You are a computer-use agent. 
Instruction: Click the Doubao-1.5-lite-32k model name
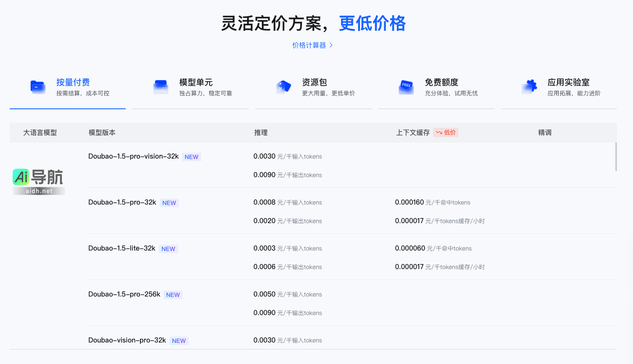click(122, 248)
